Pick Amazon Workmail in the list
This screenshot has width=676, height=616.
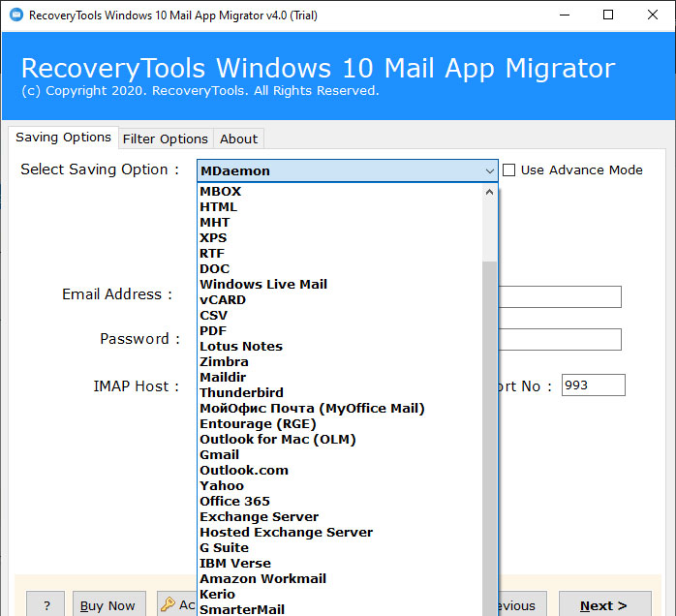340,579
